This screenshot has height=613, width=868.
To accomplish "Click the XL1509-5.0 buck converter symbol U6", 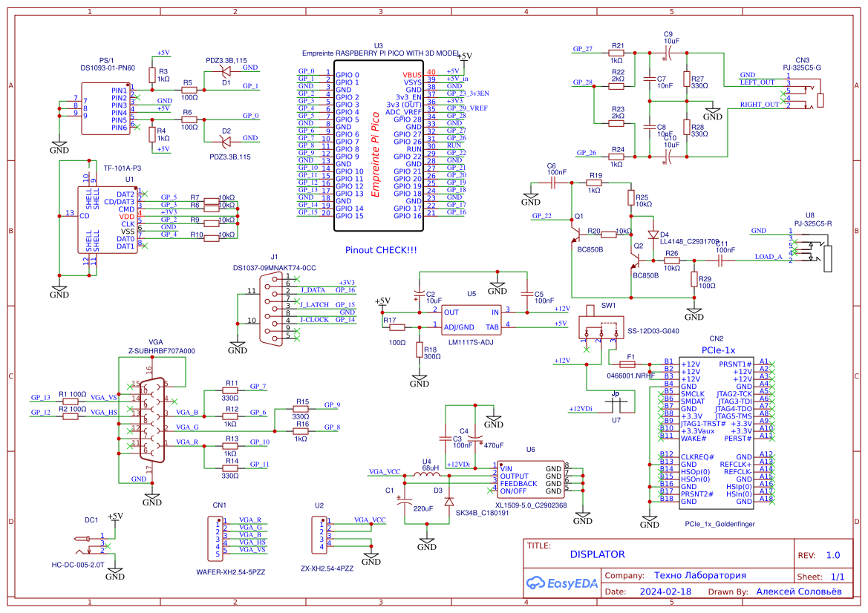I will (529, 479).
